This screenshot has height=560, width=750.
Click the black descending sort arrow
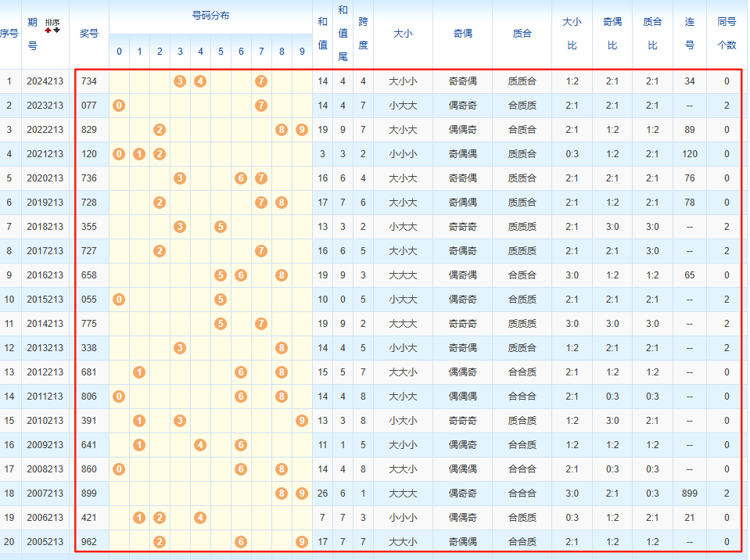pos(56,30)
